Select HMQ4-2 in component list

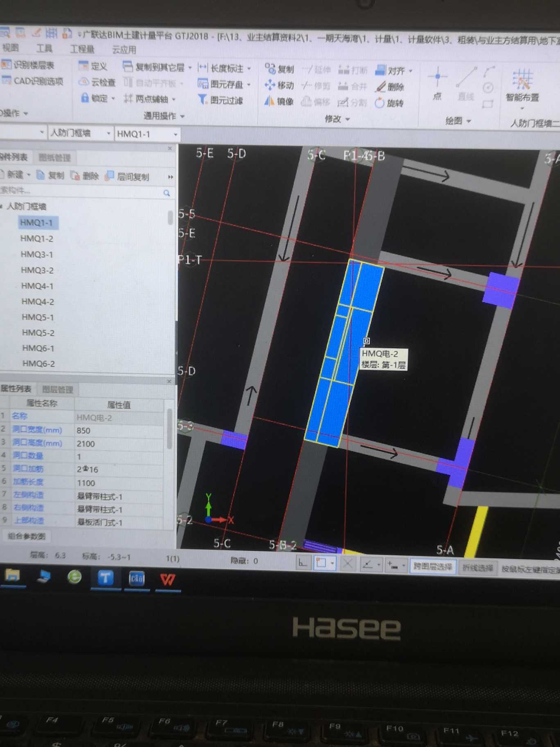point(38,301)
